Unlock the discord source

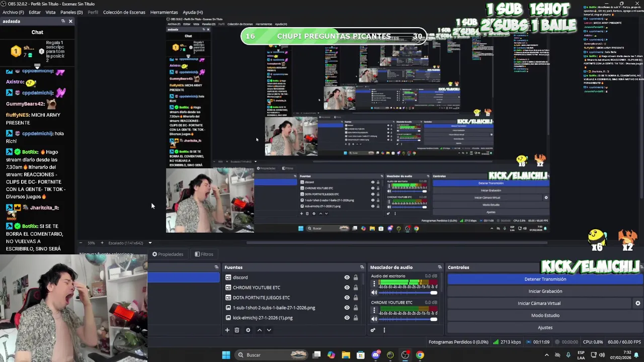pyautogui.click(x=356, y=278)
